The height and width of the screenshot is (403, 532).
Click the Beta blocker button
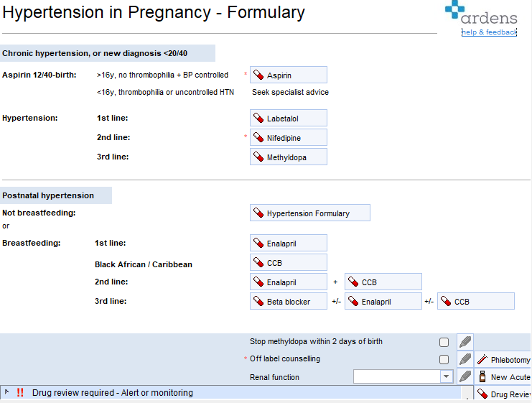(288, 302)
